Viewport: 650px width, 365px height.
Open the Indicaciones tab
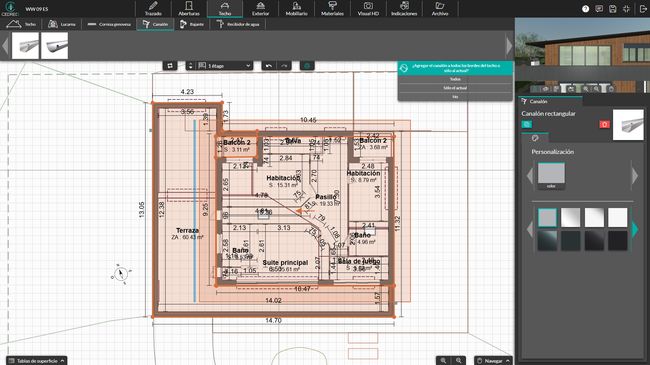tap(404, 9)
